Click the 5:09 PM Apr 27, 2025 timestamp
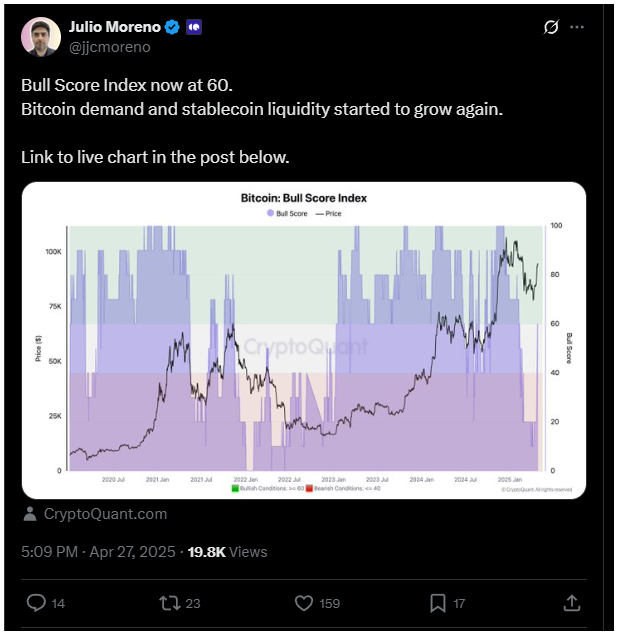This screenshot has width=618, height=635. point(98,552)
